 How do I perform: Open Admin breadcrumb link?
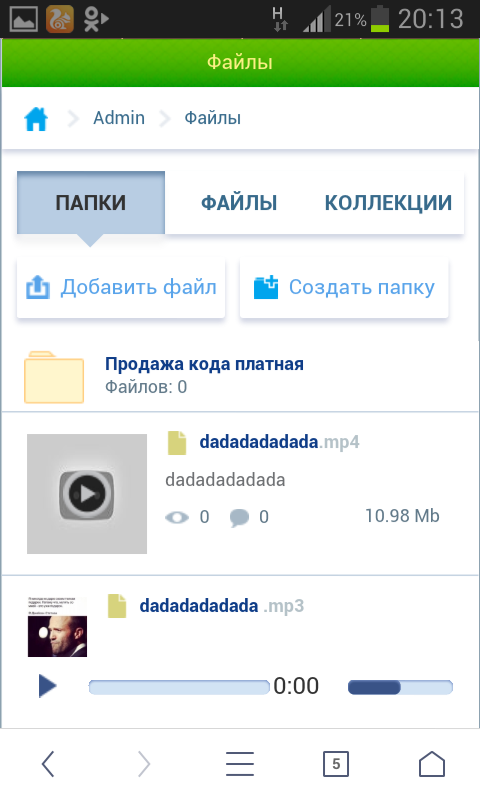click(x=119, y=118)
